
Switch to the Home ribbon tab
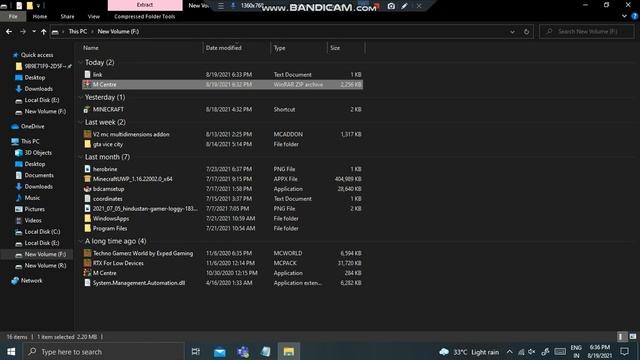coord(40,16)
